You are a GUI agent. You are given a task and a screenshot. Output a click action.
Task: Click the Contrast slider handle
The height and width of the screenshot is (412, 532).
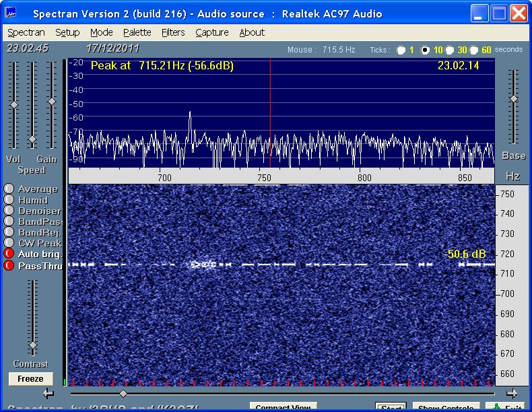(33, 345)
